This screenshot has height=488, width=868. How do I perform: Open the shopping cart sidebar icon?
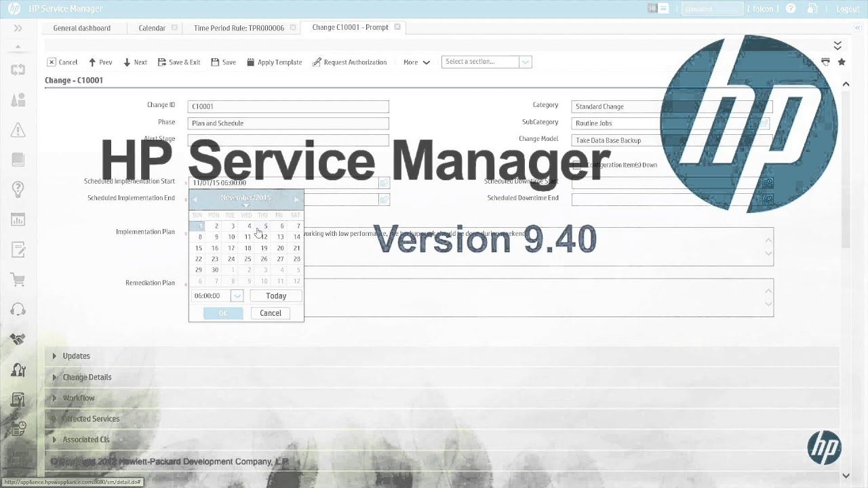point(18,279)
